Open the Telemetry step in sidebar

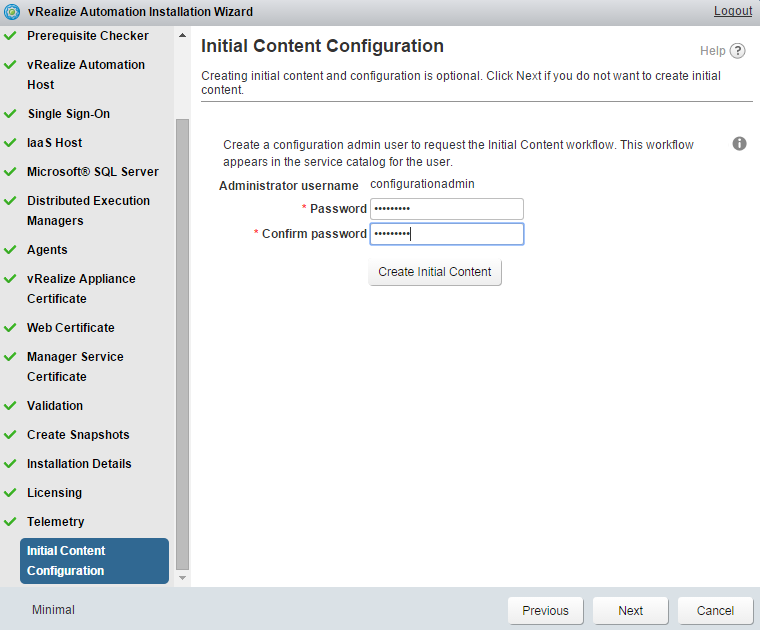55,522
